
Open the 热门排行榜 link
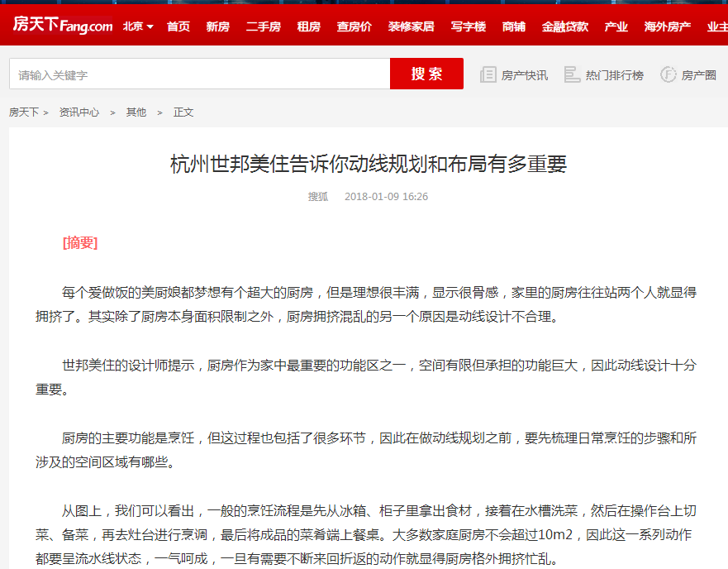click(x=615, y=74)
